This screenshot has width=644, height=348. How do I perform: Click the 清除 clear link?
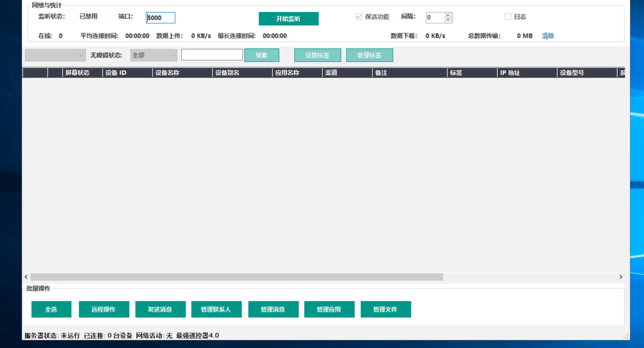pos(548,36)
